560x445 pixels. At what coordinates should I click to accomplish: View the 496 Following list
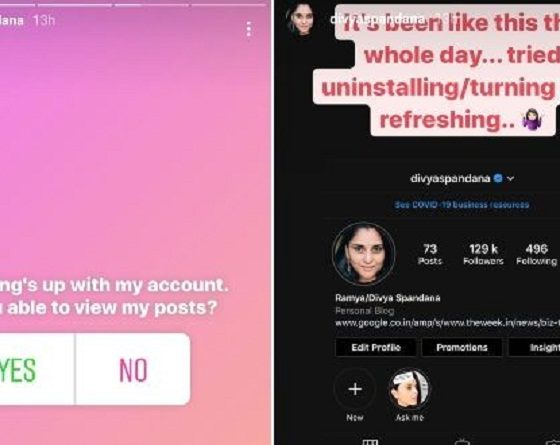[536, 254]
